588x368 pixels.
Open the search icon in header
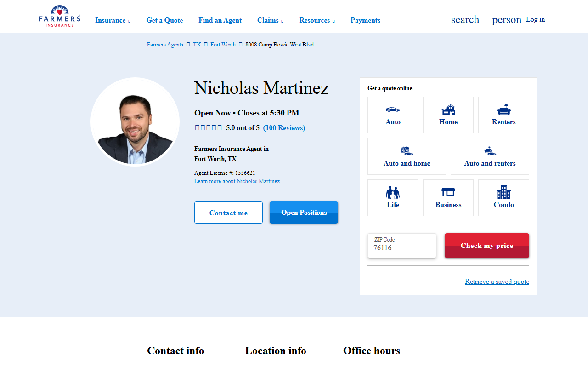tap(465, 19)
